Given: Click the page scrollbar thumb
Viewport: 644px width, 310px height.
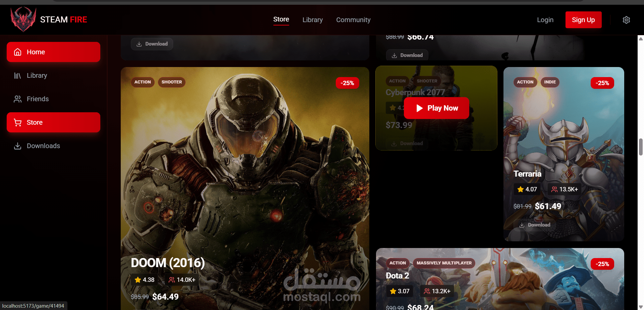Looking at the screenshot, I should click(x=641, y=147).
